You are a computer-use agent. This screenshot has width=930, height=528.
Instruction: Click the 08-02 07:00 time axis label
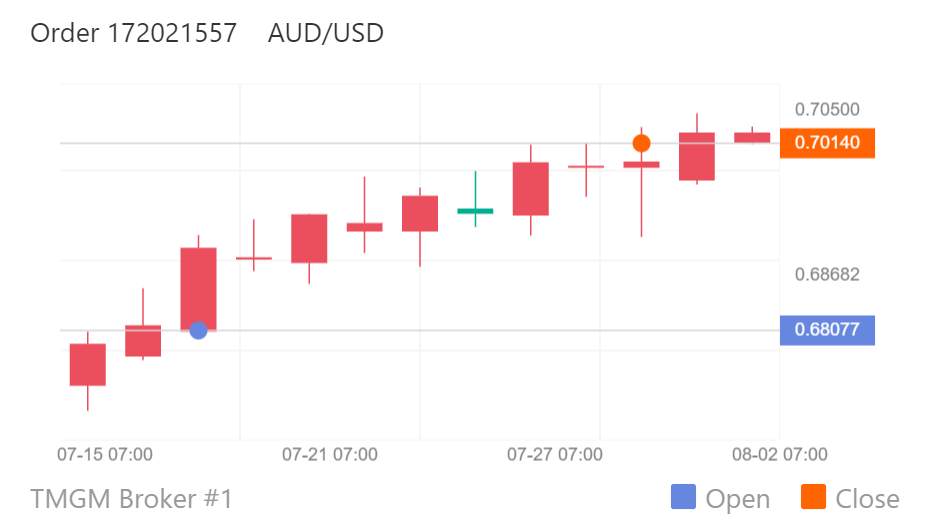779,454
